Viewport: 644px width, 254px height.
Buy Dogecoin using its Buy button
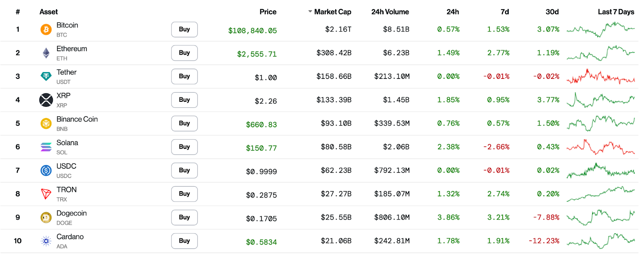coord(184,217)
